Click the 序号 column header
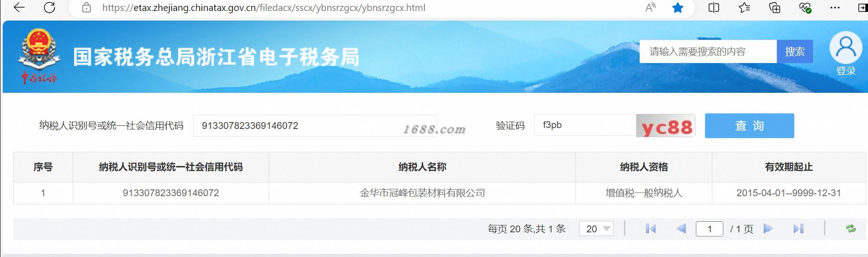868x257 pixels. [43, 167]
